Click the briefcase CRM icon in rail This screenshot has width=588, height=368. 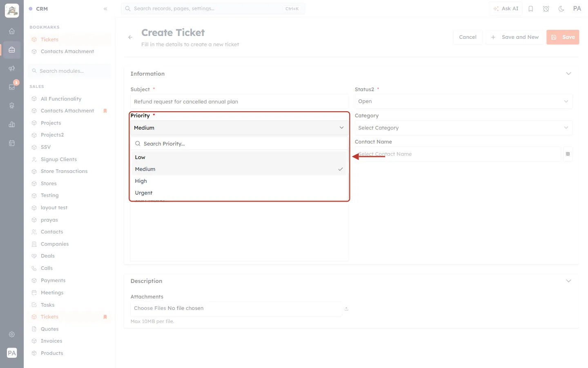click(x=12, y=50)
